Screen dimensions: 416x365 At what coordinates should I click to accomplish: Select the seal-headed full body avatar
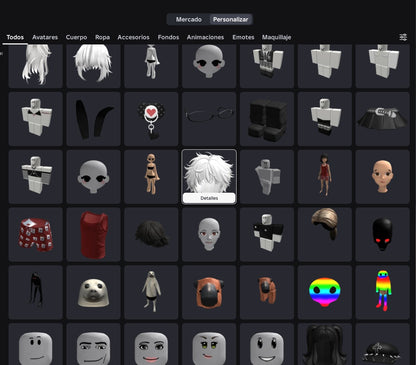[151, 292]
